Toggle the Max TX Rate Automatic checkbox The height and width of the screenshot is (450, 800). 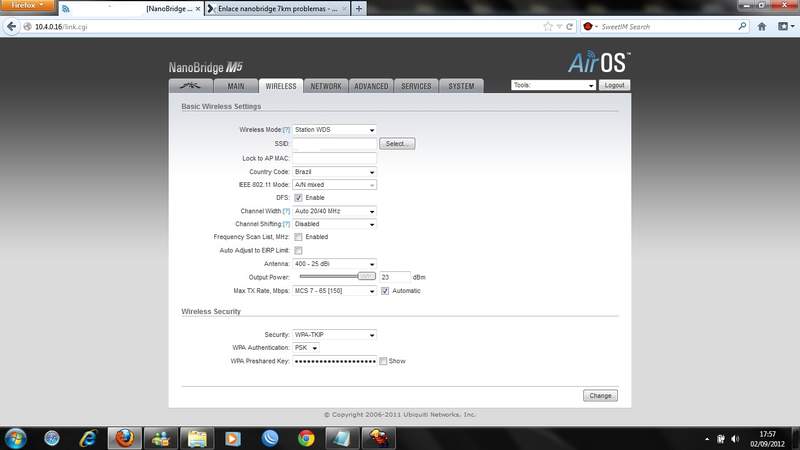tap(385, 291)
